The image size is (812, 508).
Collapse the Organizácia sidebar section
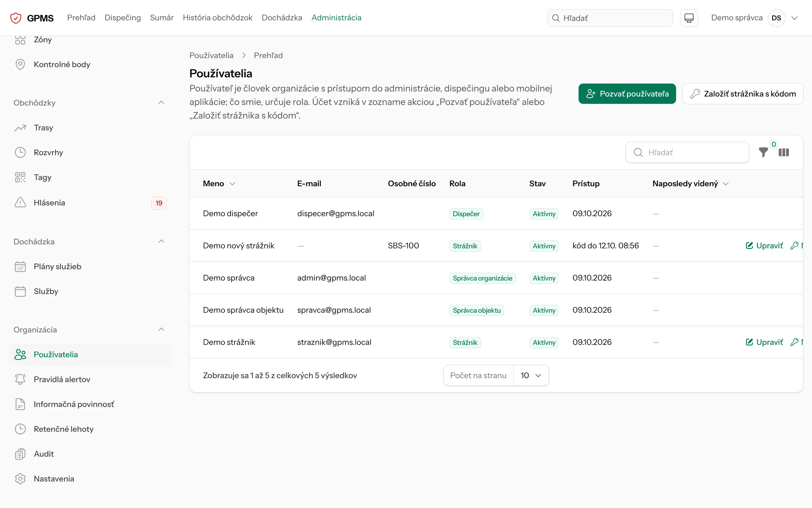click(x=161, y=329)
